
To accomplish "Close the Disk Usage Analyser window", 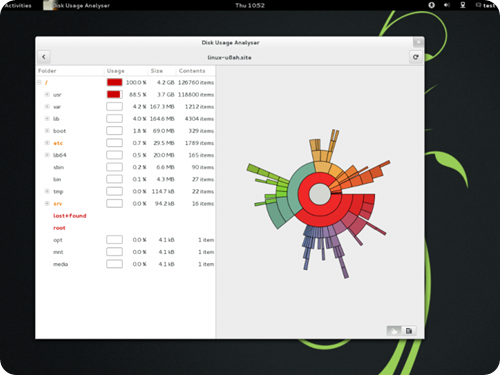I will (418, 43).
